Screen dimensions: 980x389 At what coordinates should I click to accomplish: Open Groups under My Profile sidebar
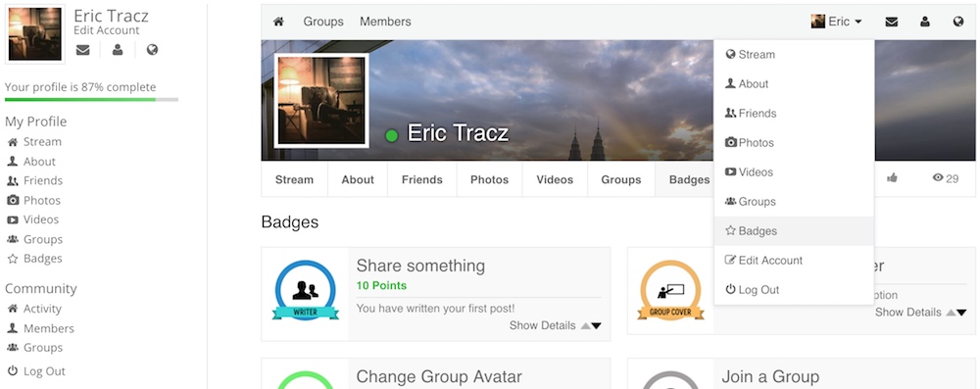pos(35,239)
